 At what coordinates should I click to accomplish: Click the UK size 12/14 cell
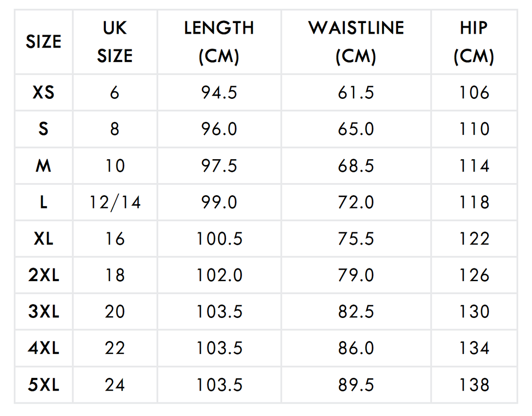pos(115,202)
